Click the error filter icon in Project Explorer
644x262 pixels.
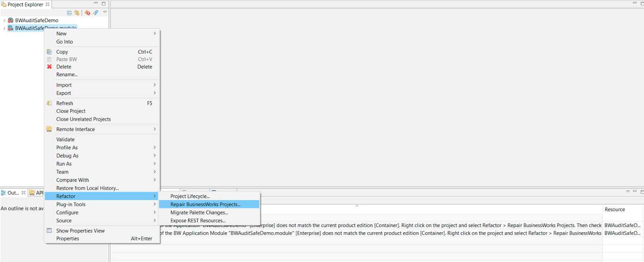(x=87, y=13)
